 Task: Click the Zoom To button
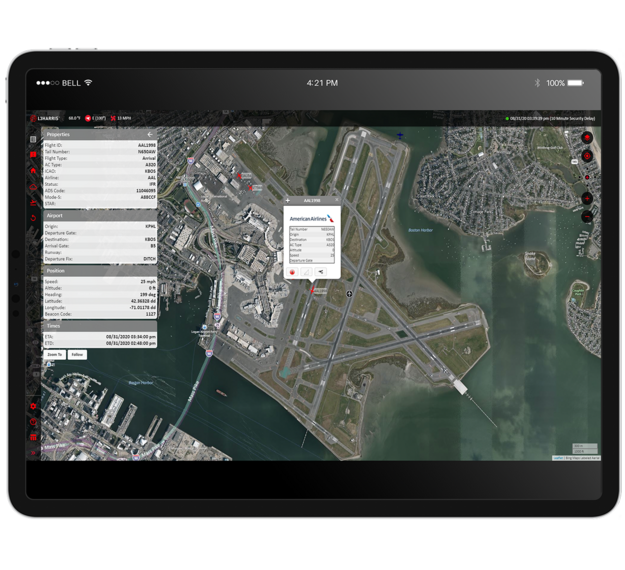pos(55,354)
